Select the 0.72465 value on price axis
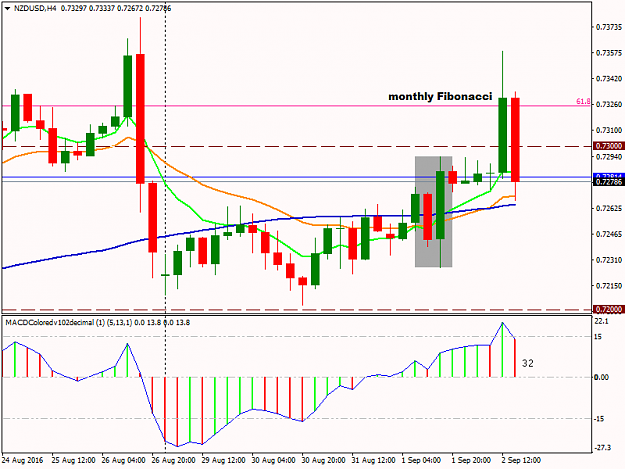The height and width of the screenshot is (469, 625). tap(609, 234)
